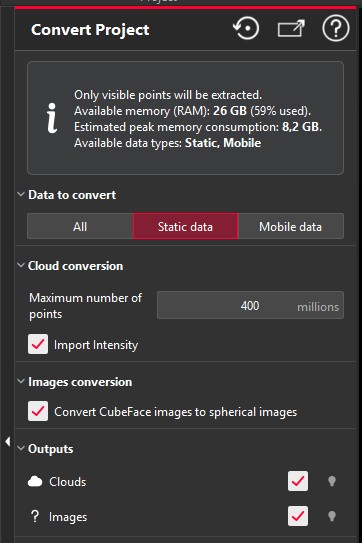
Task: Uncheck Import Intensity checkbox
Action: coord(38,344)
